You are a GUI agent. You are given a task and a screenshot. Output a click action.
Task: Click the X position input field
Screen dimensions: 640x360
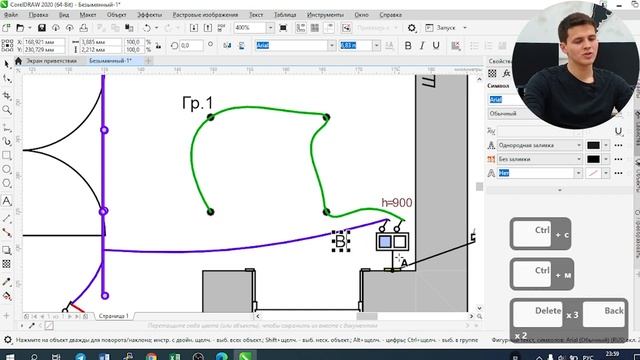pyautogui.click(x=44, y=42)
